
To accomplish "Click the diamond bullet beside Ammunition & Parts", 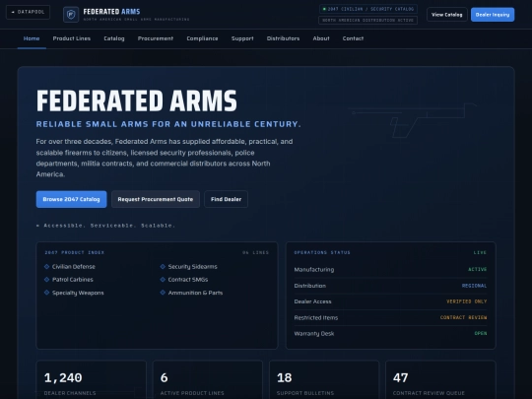I will coord(163,293).
